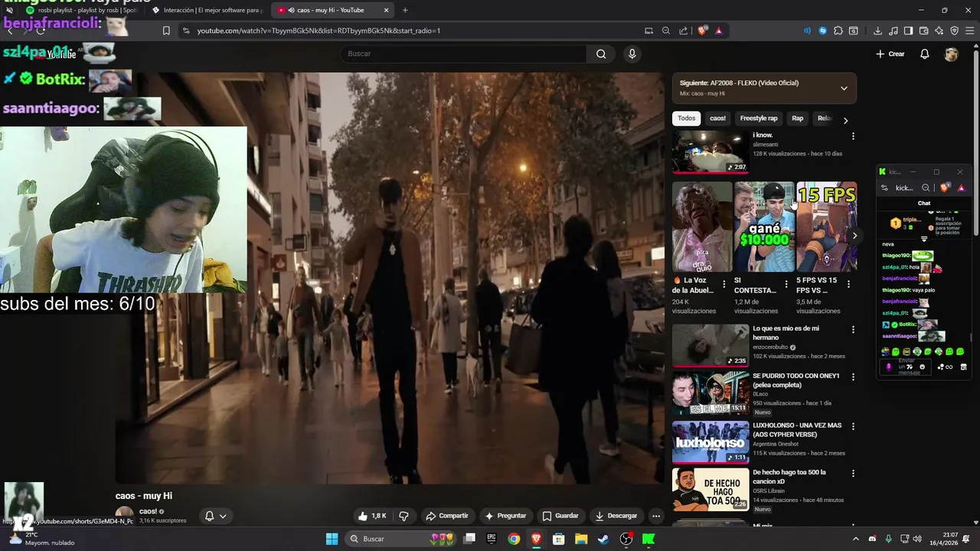Viewport: 980px width, 551px height.
Task: Open options for 'De hecho hago toa 500 la cancion'
Action: pos(853,473)
